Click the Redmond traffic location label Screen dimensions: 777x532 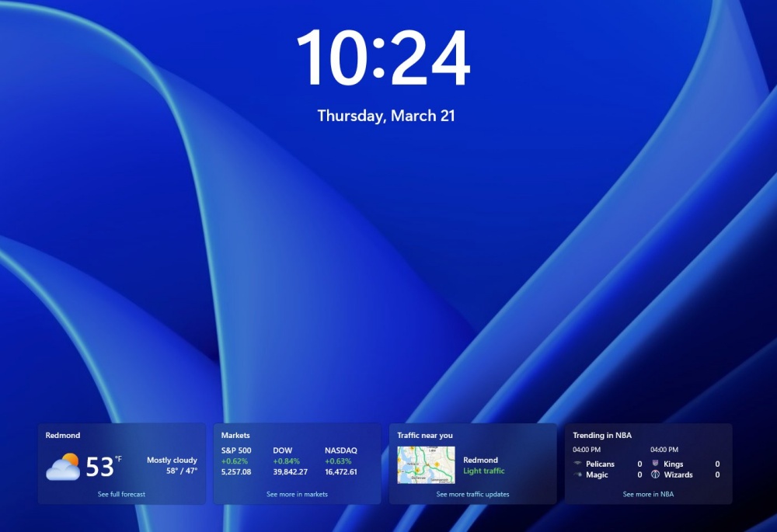(481, 460)
